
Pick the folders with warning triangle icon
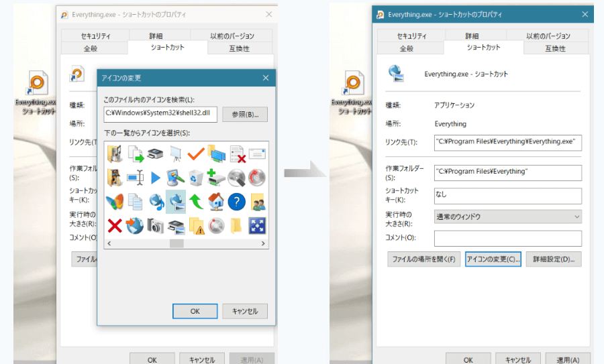tap(197, 226)
